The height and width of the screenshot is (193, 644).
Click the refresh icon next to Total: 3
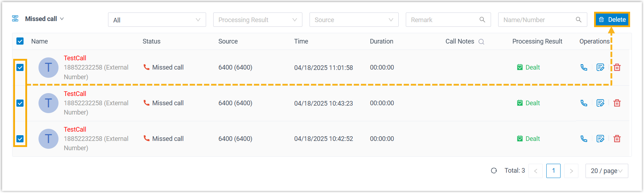click(x=494, y=171)
